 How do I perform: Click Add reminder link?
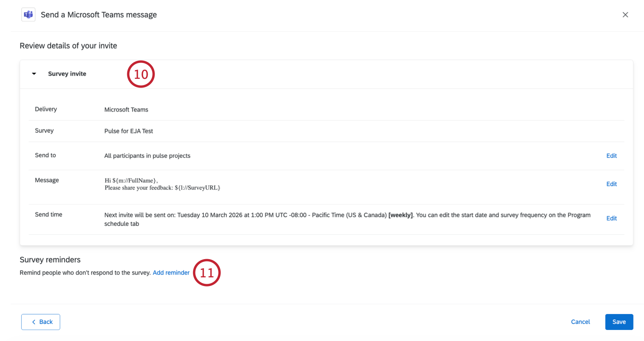coord(171,273)
